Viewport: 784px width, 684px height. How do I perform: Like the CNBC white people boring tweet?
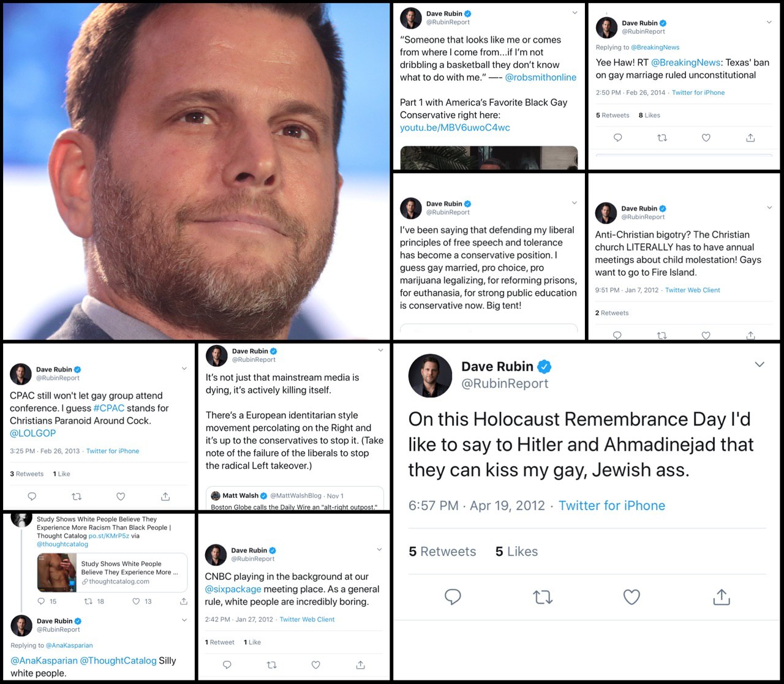point(316,665)
